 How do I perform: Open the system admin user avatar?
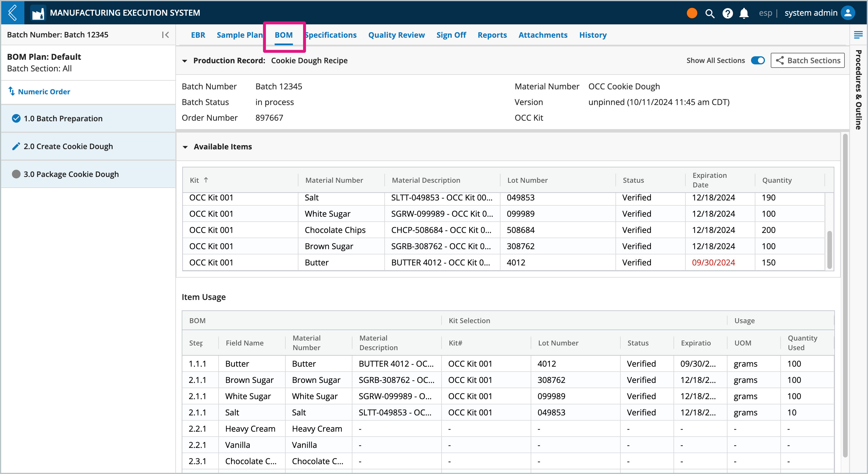848,13
